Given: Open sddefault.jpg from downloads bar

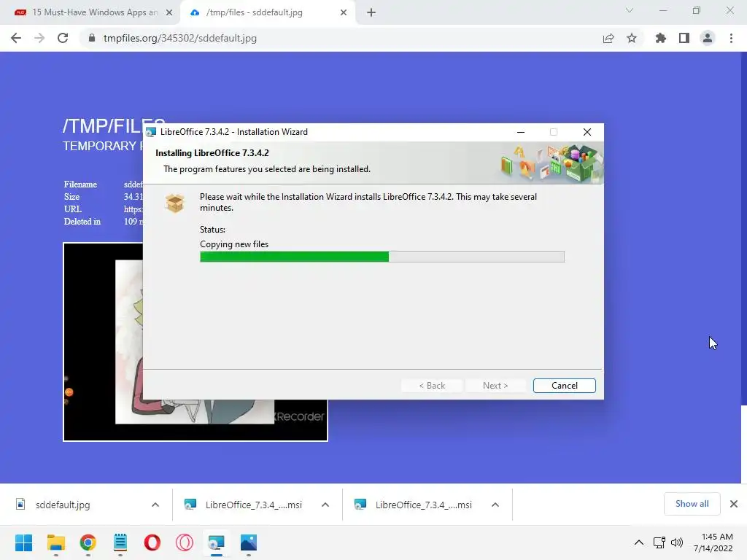Looking at the screenshot, I should tap(63, 505).
